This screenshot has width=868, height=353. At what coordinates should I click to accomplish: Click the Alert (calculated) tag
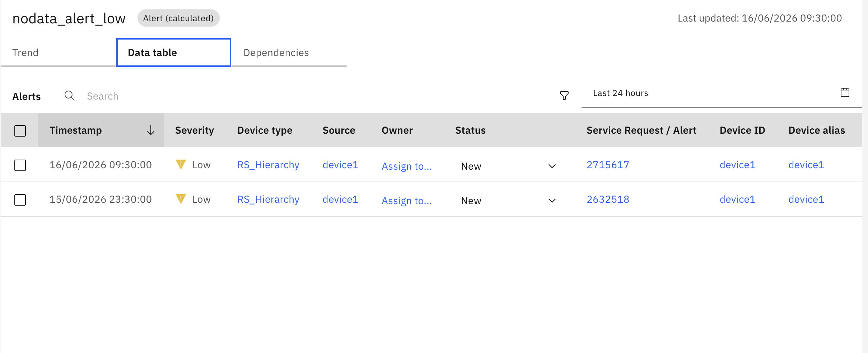(178, 18)
